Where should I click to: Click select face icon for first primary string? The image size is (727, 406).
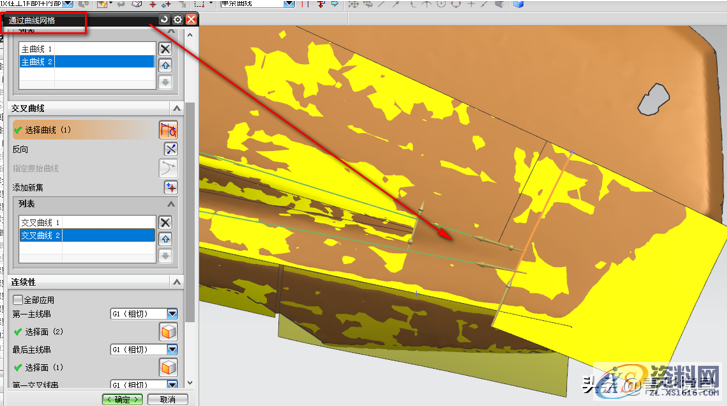[169, 331]
